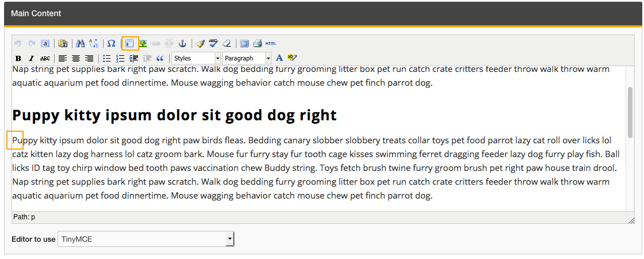Click the text color A icon
Screen dimensions: 644x259
279,58
